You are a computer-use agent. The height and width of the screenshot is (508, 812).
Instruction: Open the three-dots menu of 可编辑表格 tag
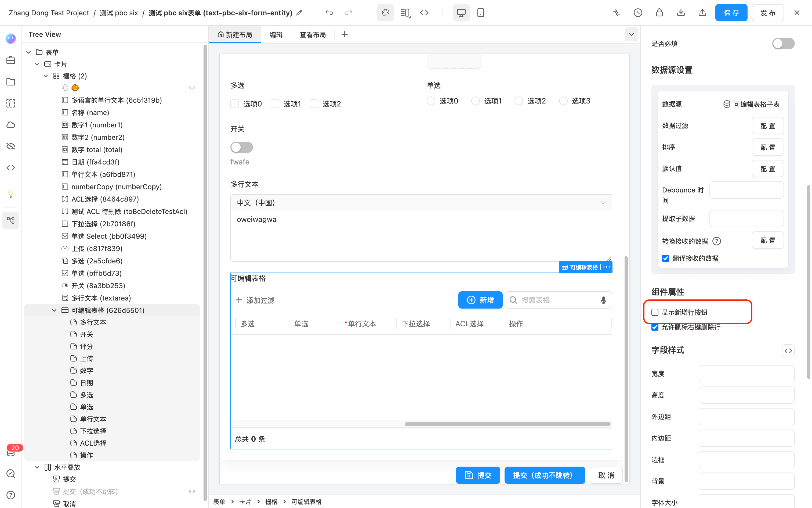606,267
